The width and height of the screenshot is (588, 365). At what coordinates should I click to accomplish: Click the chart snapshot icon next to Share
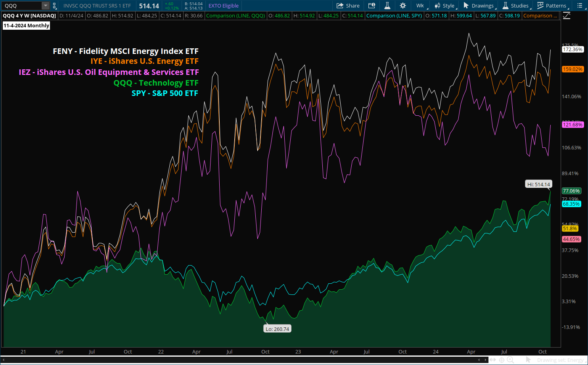click(372, 6)
